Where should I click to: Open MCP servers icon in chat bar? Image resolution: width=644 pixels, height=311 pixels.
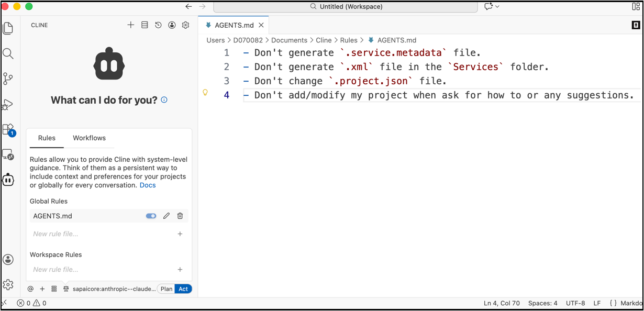(54, 289)
